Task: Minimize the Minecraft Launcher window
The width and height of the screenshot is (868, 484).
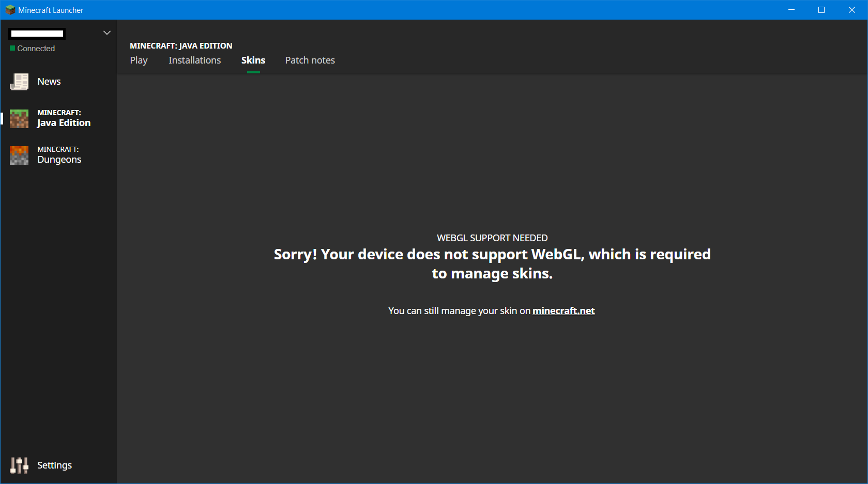Action: coord(791,10)
